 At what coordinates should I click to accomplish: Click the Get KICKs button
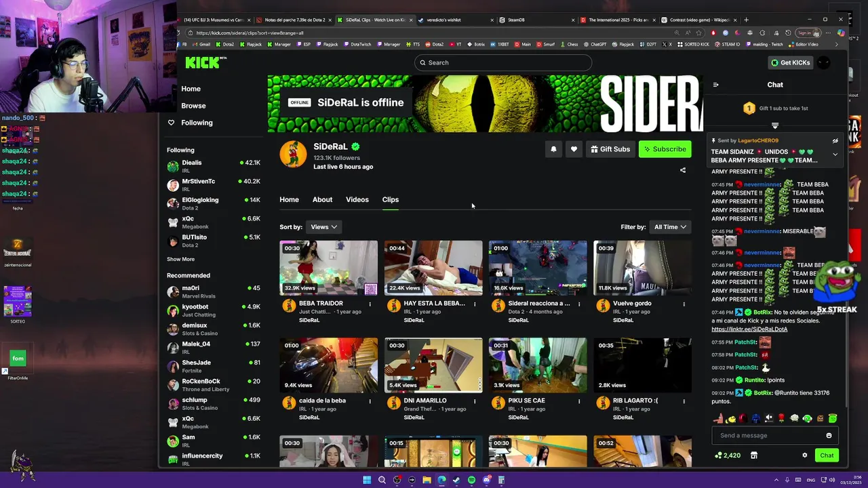pos(790,62)
